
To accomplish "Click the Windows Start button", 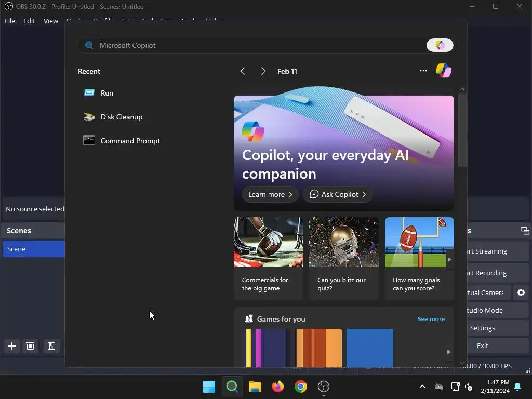I will [x=209, y=387].
